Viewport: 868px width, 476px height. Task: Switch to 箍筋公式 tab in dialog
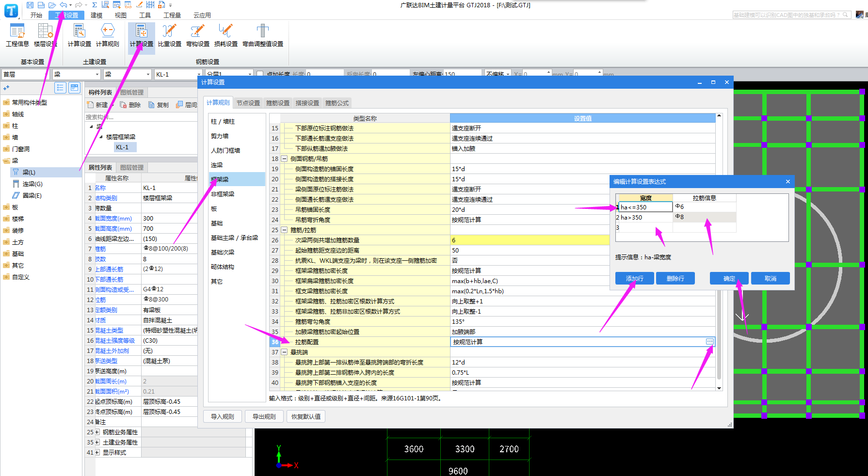pyautogui.click(x=337, y=103)
